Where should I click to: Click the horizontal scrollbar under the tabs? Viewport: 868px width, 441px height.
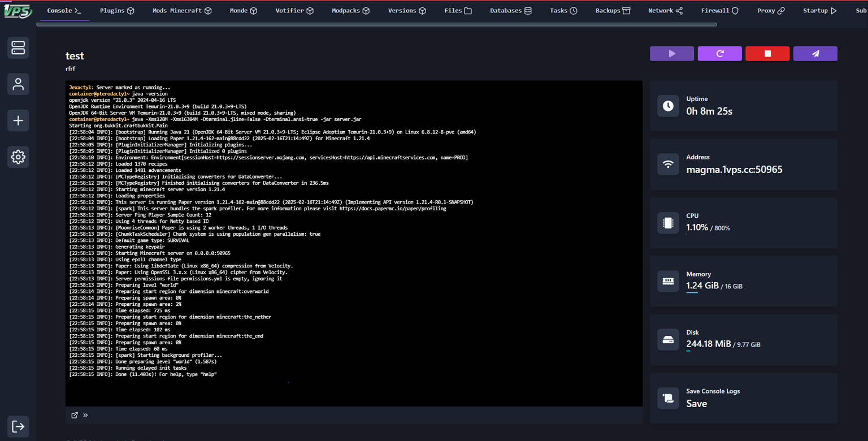click(x=377, y=24)
